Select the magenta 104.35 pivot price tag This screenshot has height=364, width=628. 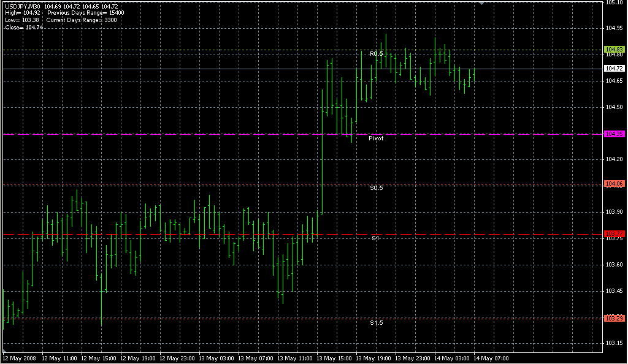[x=614, y=134]
